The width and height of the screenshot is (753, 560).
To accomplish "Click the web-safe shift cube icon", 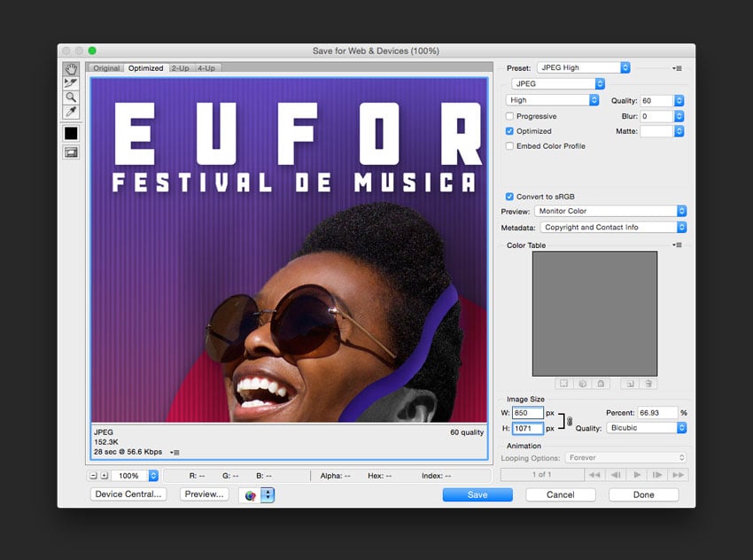I will 583,384.
